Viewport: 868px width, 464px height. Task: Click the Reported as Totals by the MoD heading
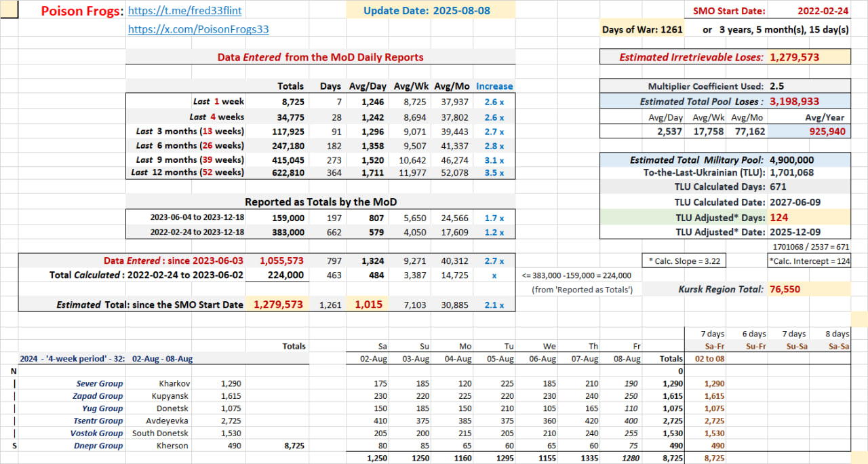click(321, 202)
